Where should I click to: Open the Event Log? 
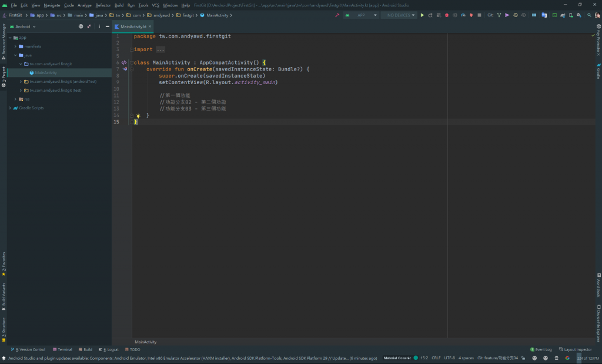click(x=541, y=349)
